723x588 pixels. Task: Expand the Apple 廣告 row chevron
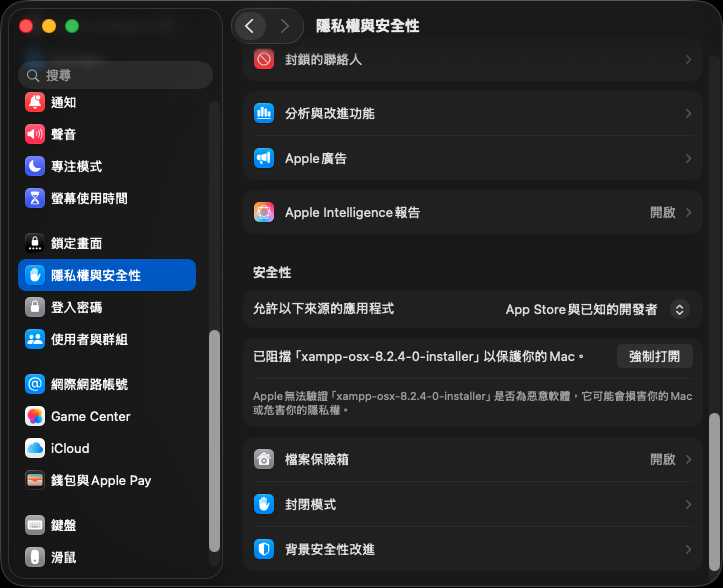click(x=688, y=158)
